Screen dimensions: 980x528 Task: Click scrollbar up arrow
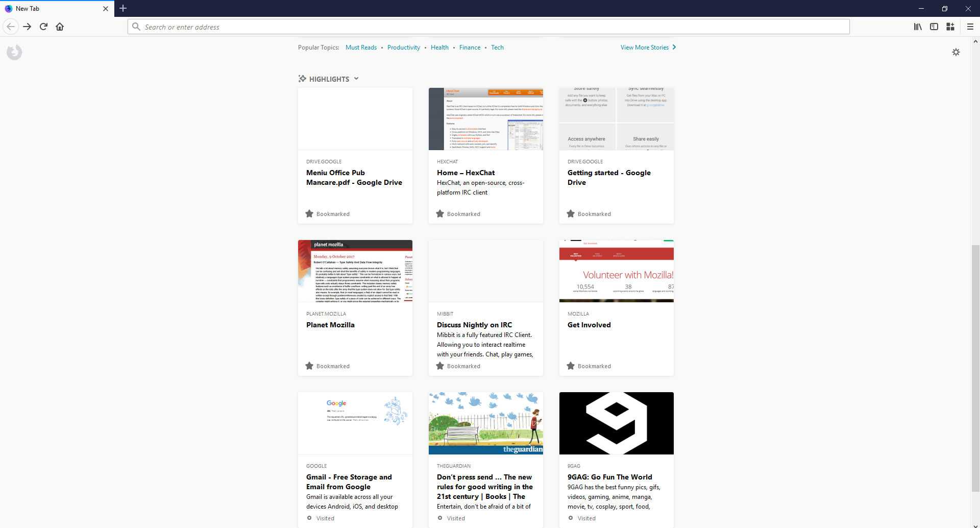[x=975, y=41]
